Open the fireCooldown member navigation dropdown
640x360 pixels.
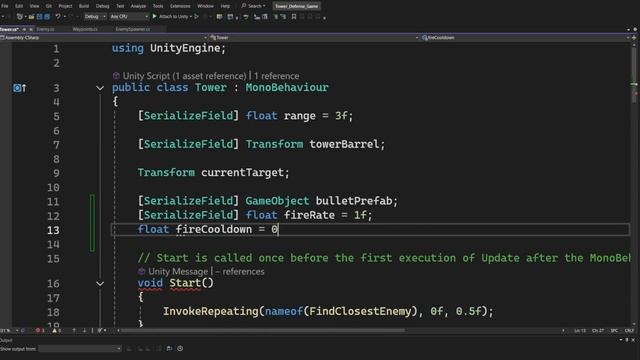pos(526,38)
